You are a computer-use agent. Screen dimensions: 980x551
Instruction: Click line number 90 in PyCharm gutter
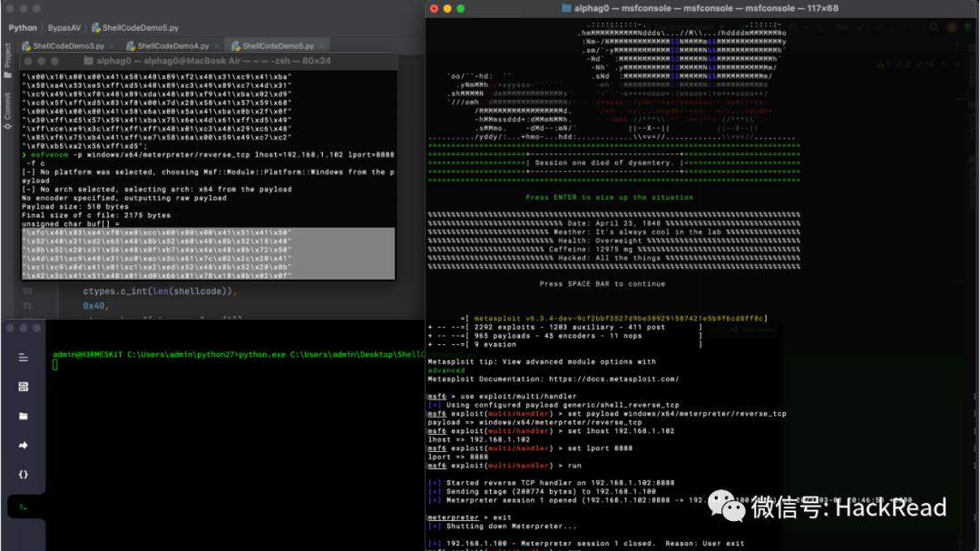coord(27,290)
